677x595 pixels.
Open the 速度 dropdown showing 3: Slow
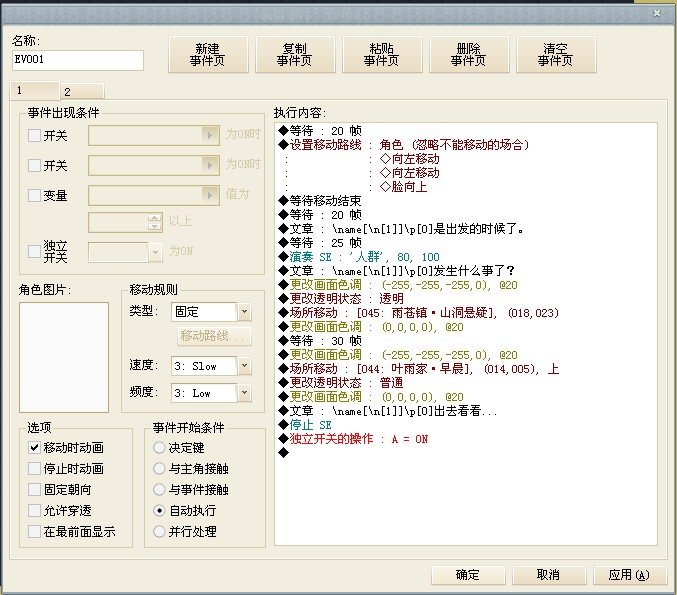244,366
